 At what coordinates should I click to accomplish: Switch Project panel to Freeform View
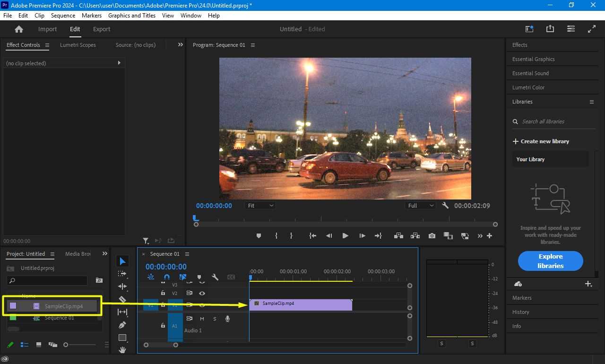click(x=52, y=345)
